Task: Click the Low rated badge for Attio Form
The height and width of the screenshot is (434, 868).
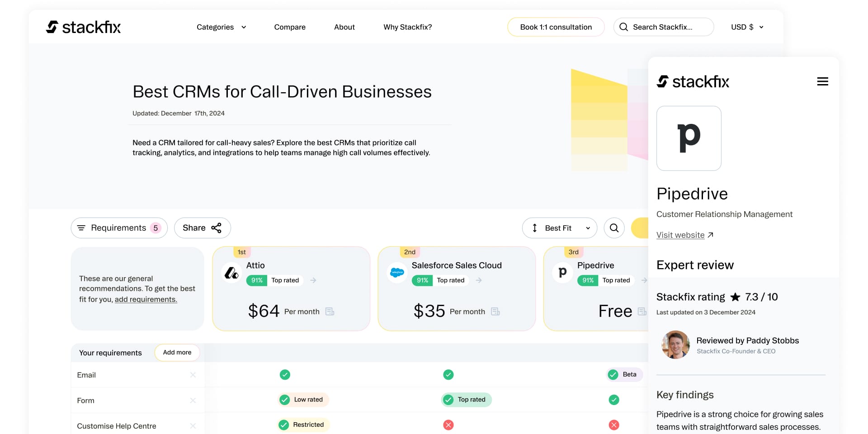Action: pos(303,400)
